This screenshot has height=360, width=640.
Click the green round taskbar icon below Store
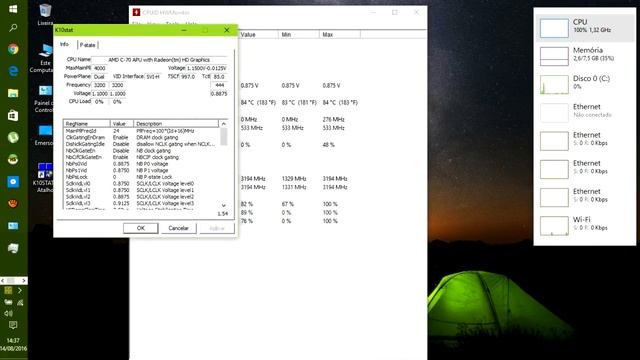13,137
